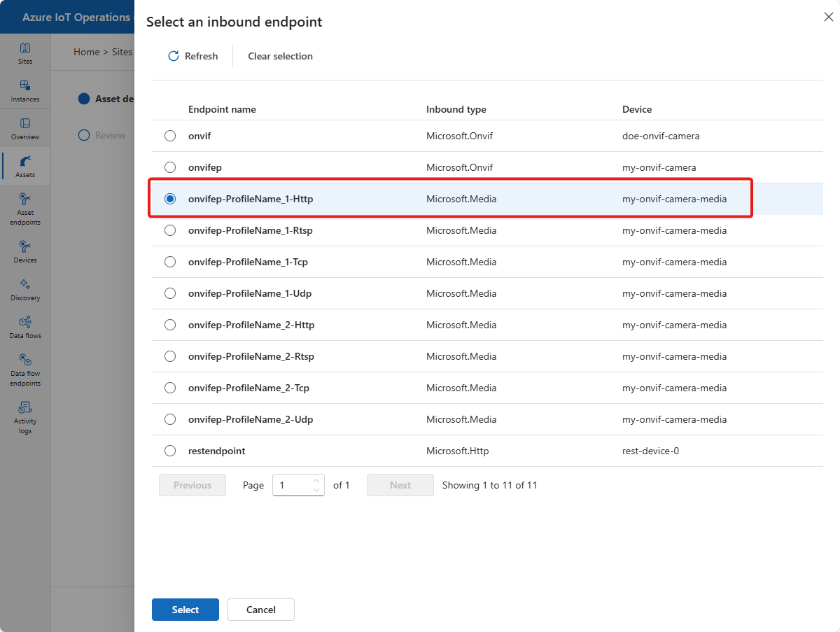Select the onvifep-ProfileName_2-Rtsp radio button
The image size is (840, 632).
(x=170, y=356)
